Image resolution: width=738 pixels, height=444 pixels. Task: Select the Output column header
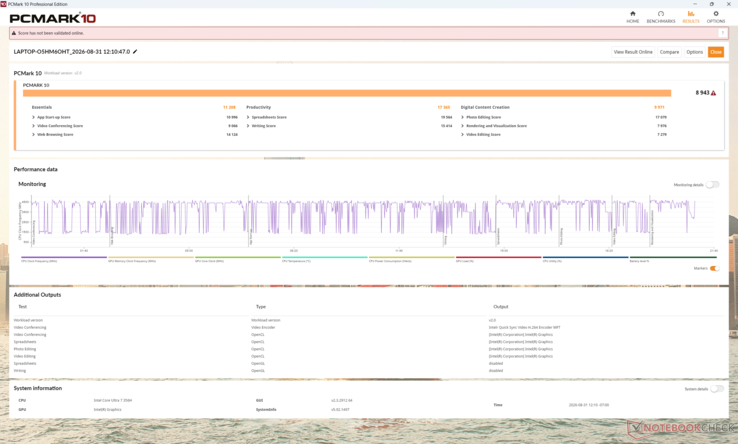[x=501, y=307]
